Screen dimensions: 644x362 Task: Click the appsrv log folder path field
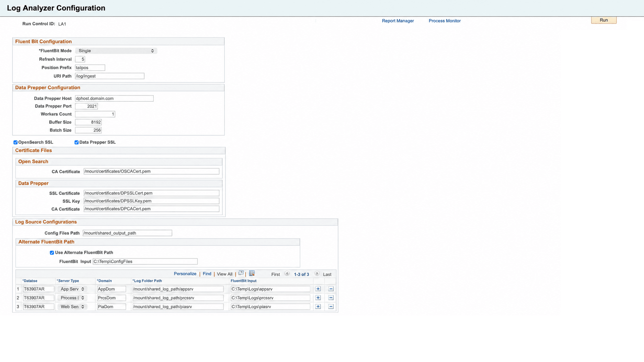178,289
